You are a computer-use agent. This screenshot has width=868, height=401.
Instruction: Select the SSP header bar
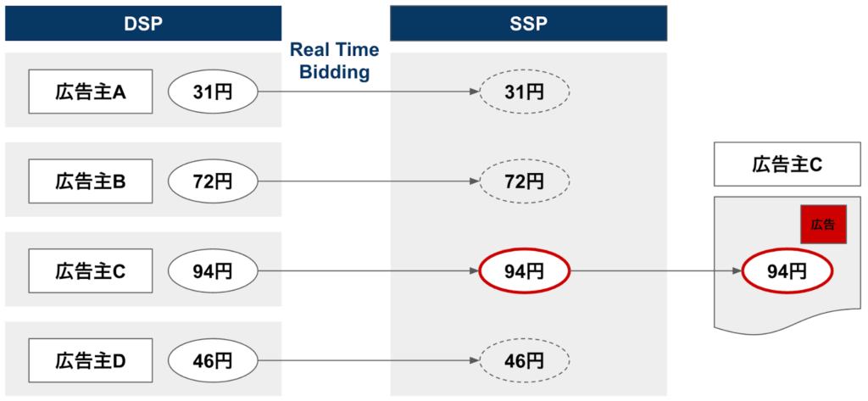(528, 24)
